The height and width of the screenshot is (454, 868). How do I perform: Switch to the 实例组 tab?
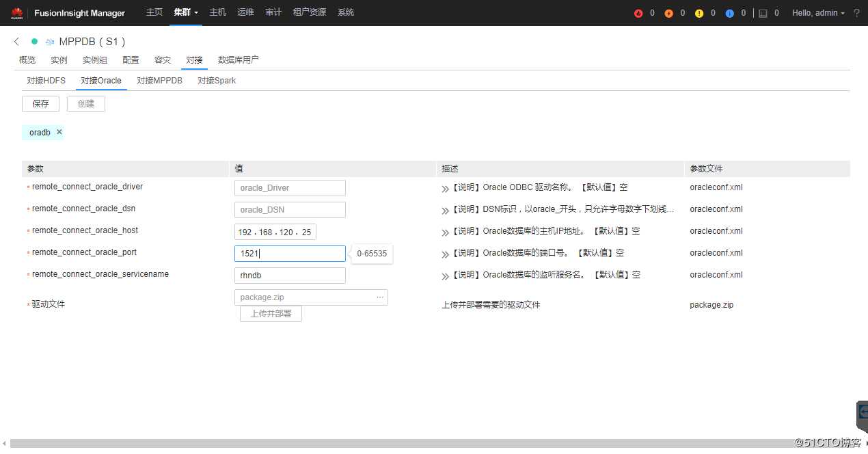(x=95, y=60)
